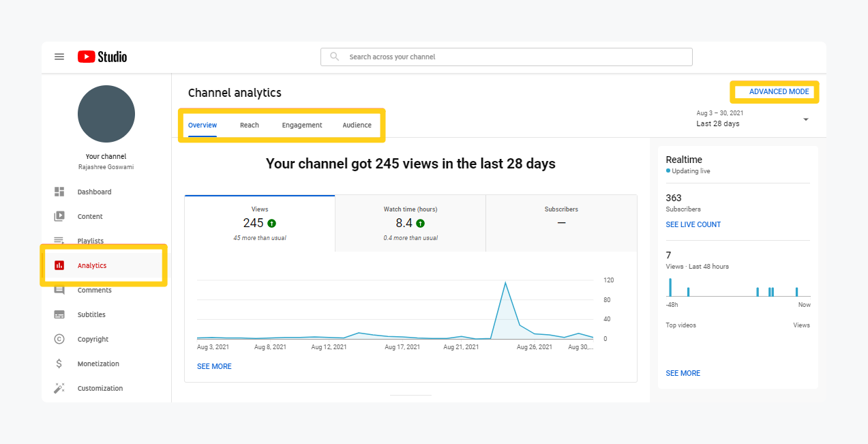Open Monetization dollar icon
868x444 pixels.
pos(59,364)
